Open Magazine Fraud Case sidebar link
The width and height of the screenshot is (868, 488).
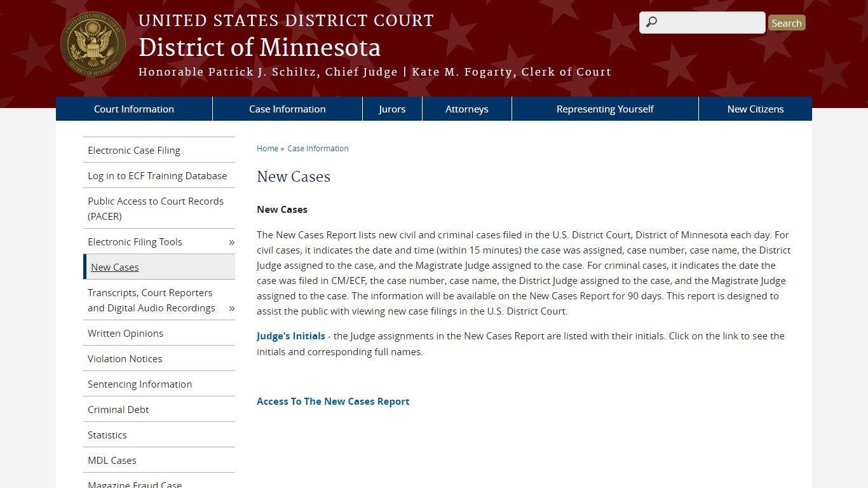pyautogui.click(x=159, y=481)
